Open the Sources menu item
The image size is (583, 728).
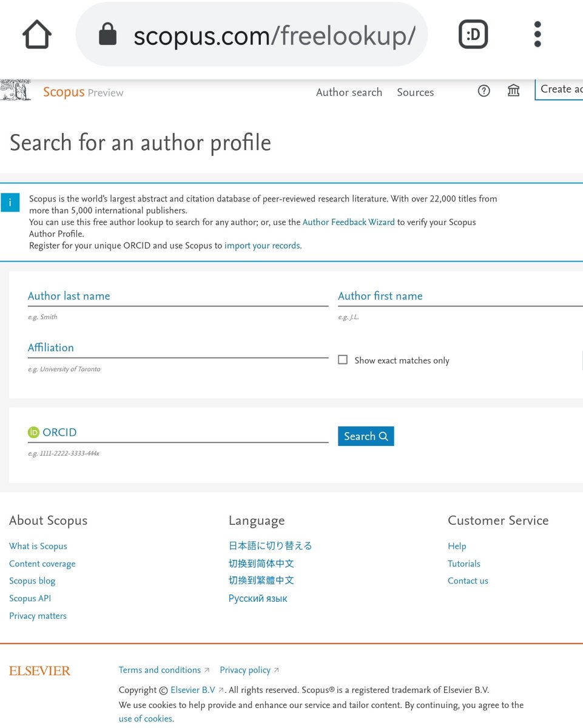(416, 92)
